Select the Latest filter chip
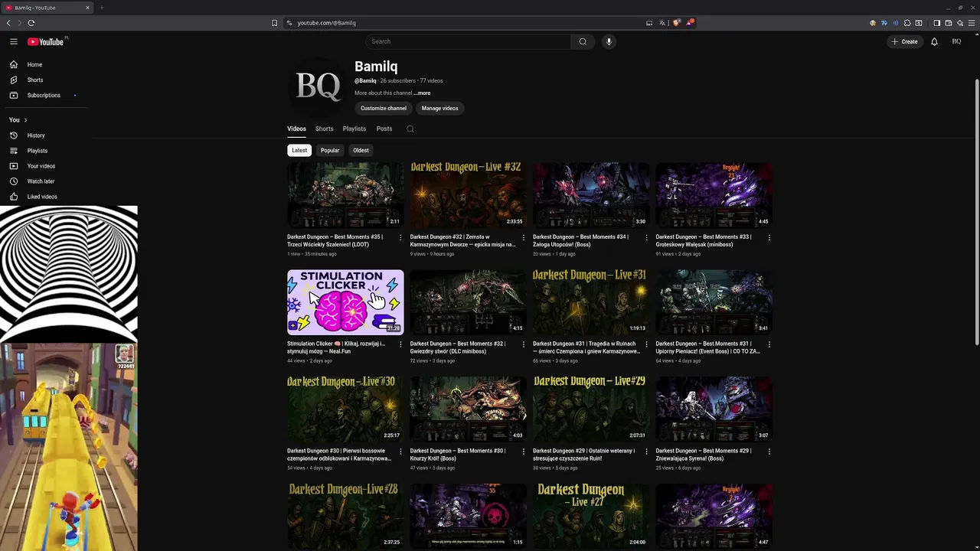 tap(299, 150)
